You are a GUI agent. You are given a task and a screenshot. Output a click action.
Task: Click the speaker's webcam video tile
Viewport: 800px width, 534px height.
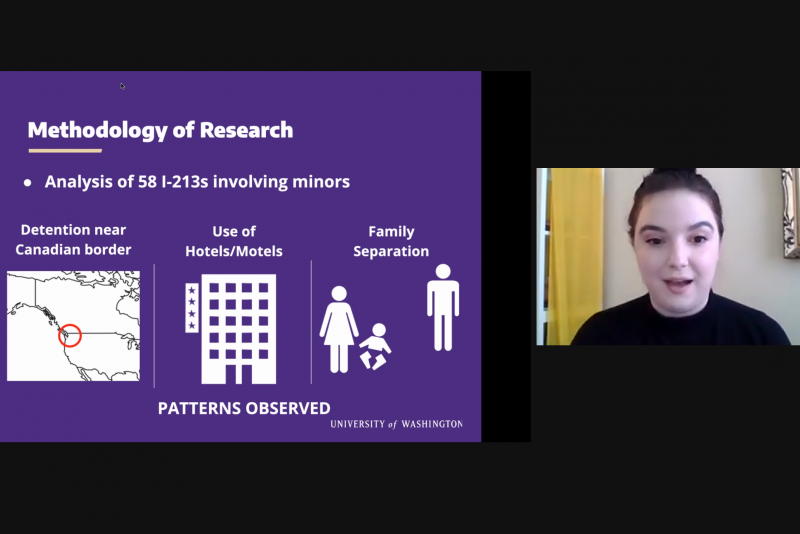(668, 257)
